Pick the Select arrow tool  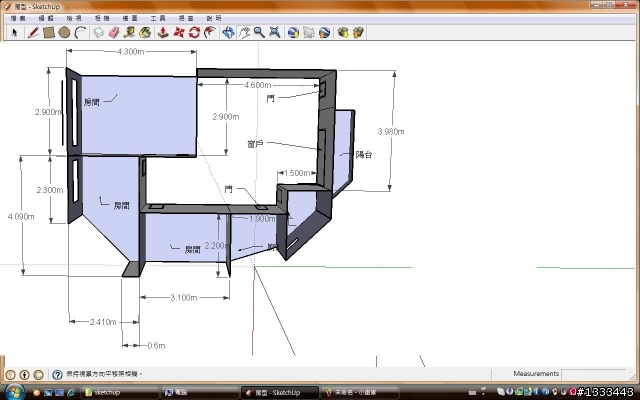pos(15,32)
